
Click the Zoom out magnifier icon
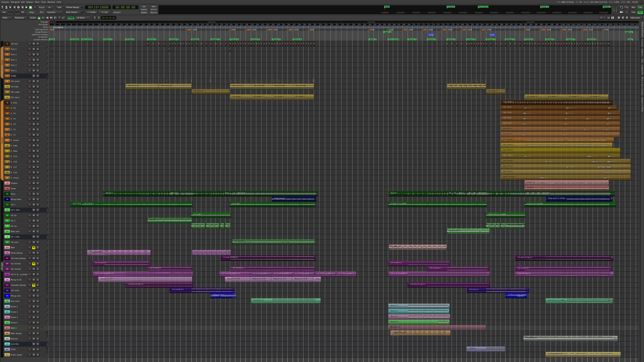tap(619, 18)
